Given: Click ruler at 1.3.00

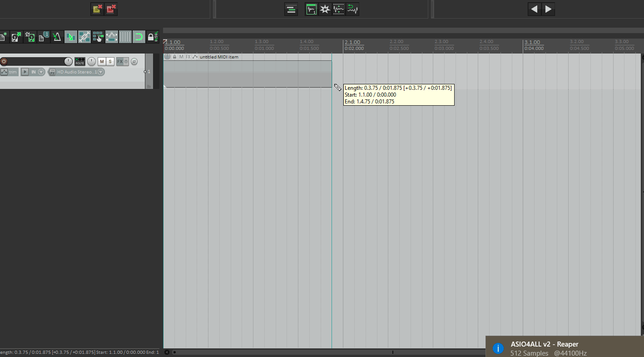Looking at the screenshot, I should [x=262, y=42].
